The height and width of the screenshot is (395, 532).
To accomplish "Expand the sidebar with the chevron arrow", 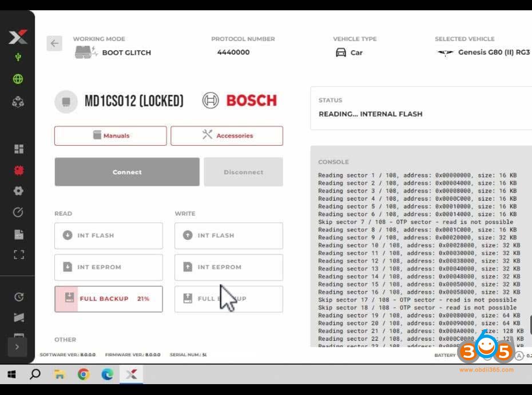I will tap(17, 347).
